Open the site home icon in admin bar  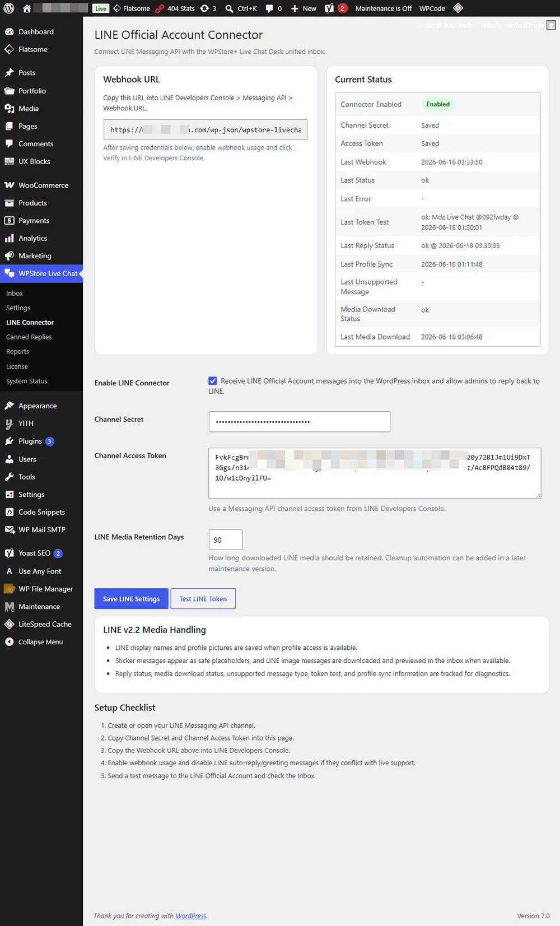pyautogui.click(x=26, y=8)
